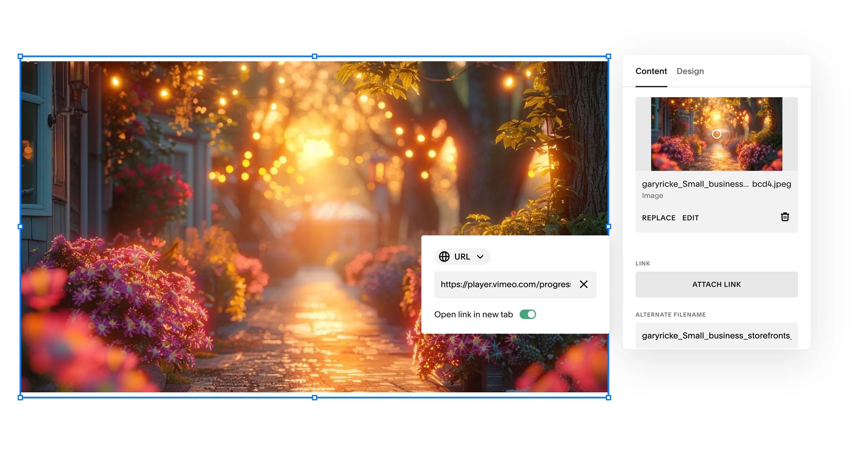Screen dimensions: 868x456
Task: Click the bottom-center resize handle
Action: (x=314, y=398)
